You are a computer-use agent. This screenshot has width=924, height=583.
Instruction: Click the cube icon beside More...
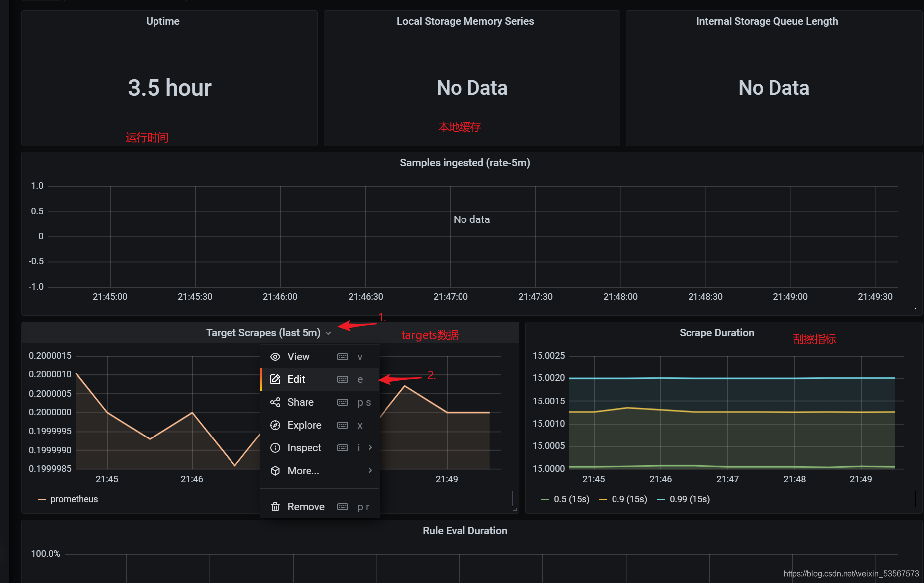point(275,471)
